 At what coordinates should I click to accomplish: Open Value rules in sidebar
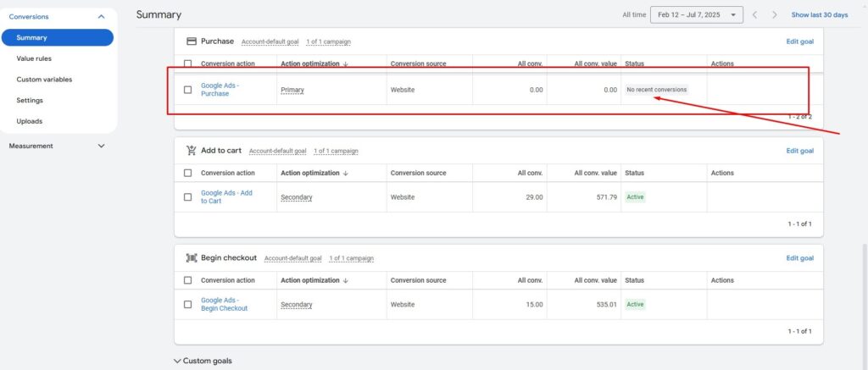[32, 58]
